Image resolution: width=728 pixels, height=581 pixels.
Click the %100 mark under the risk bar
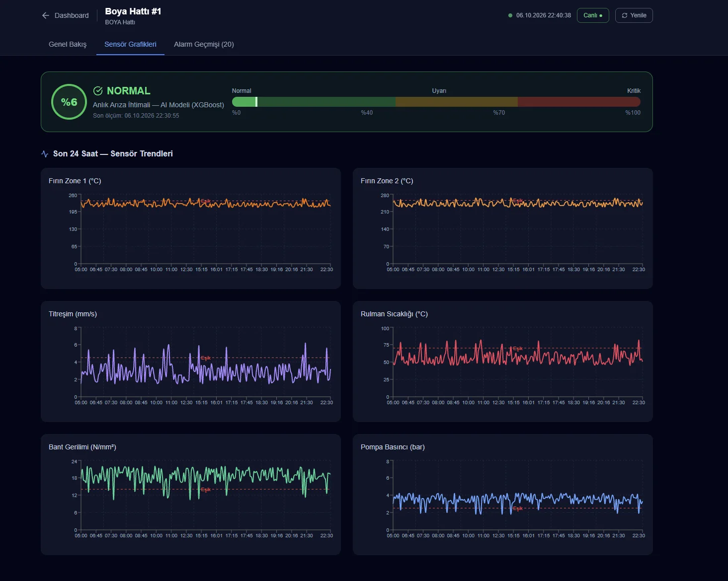633,113
